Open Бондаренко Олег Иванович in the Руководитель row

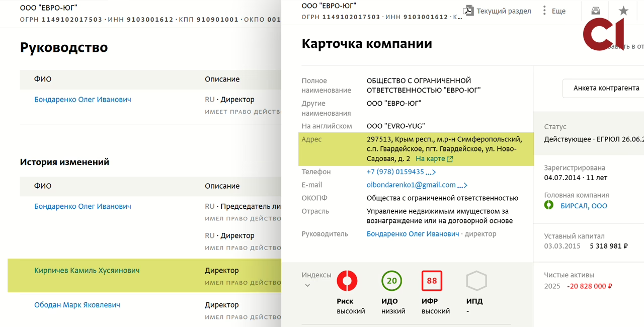pyautogui.click(x=413, y=234)
